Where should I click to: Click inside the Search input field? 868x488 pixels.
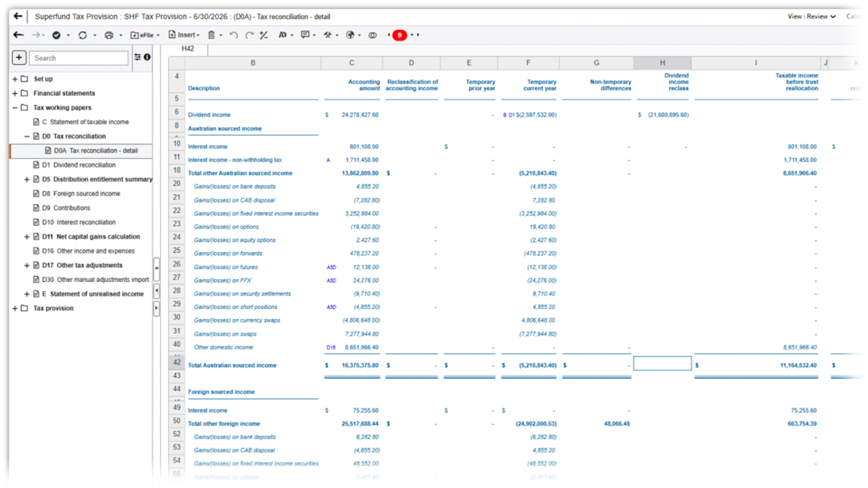point(79,58)
